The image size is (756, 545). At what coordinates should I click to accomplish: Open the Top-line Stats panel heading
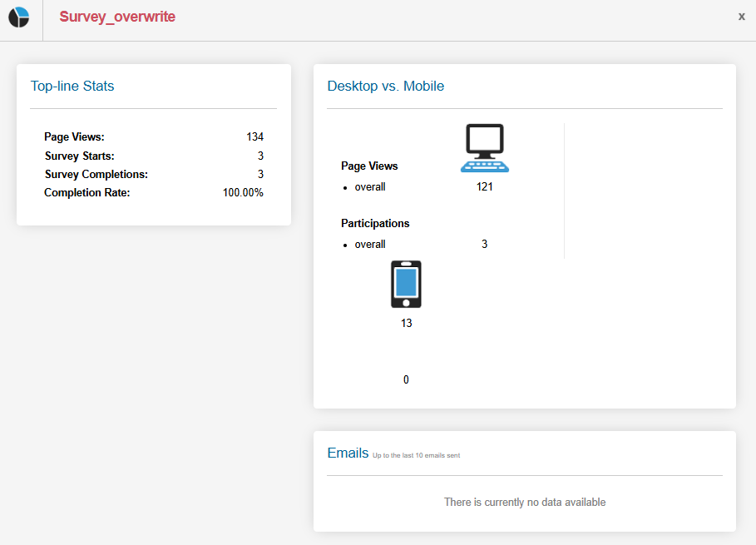[72, 86]
